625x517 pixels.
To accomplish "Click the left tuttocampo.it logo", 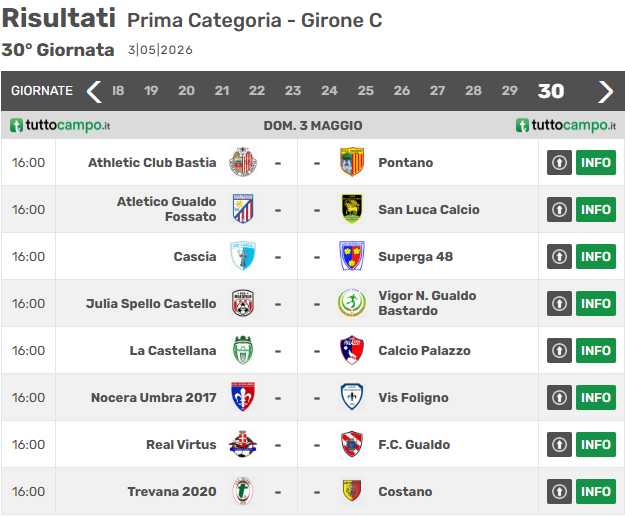I will tap(60, 125).
